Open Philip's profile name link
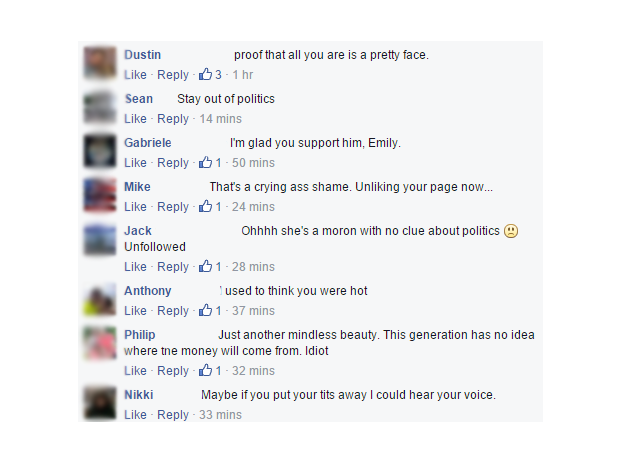This screenshot has height=453, width=629. (x=140, y=335)
